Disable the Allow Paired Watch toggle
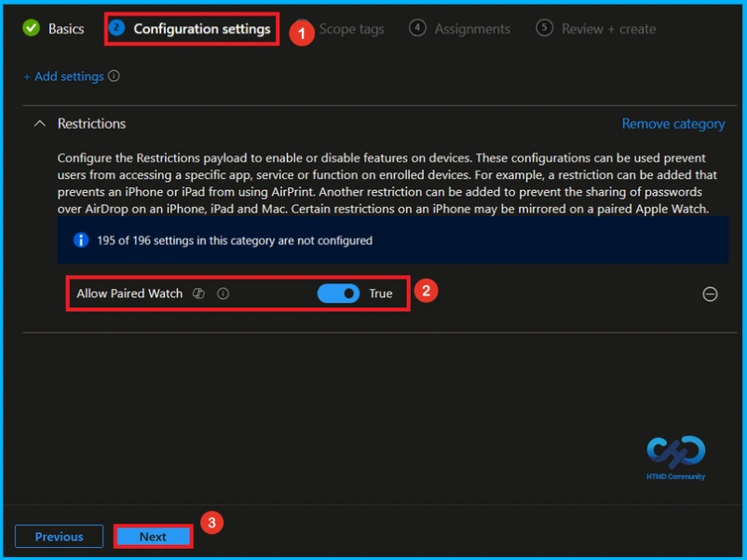 tap(337, 293)
